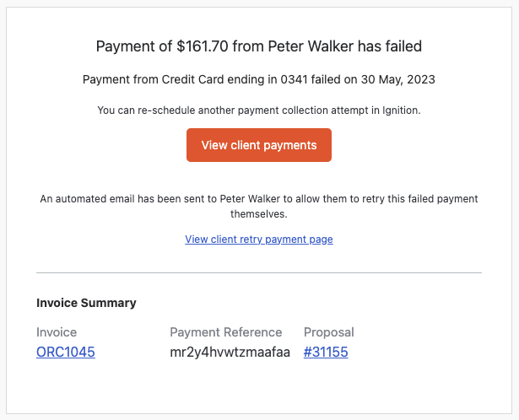This screenshot has width=519, height=420.
Task: Click the Invoice Summary heading
Action: pyautogui.click(x=86, y=303)
